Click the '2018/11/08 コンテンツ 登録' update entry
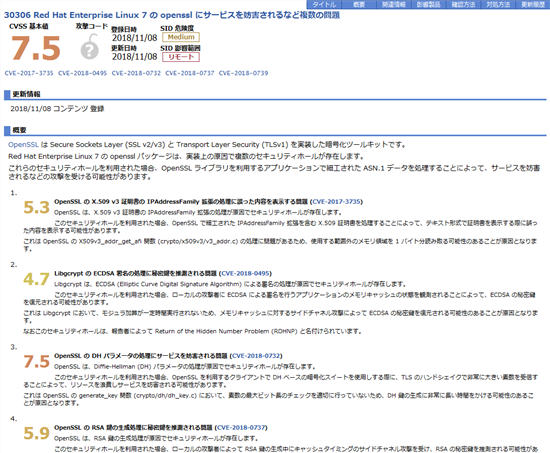The height and width of the screenshot is (453, 550). (x=57, y=109)
